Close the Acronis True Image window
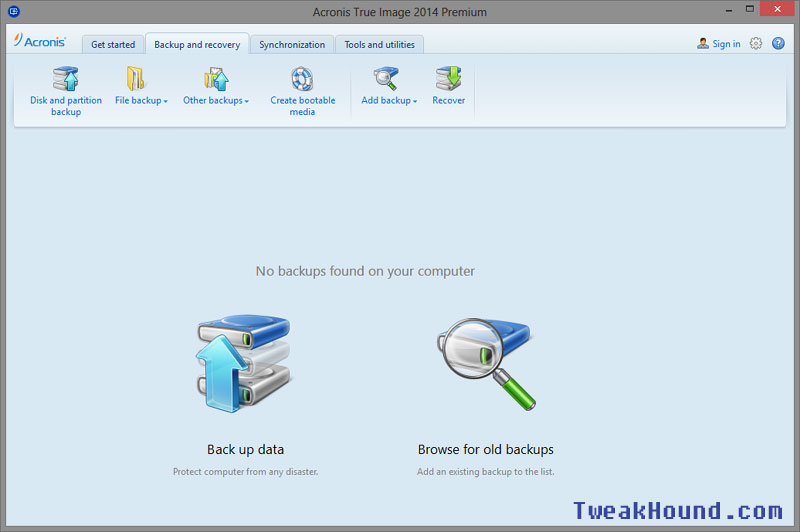The height and width of the screenshot is (532, 800). [777, 9]
